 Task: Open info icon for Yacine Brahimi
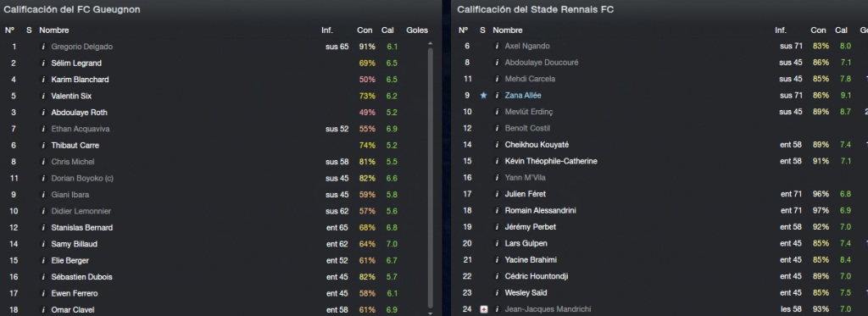497,260
